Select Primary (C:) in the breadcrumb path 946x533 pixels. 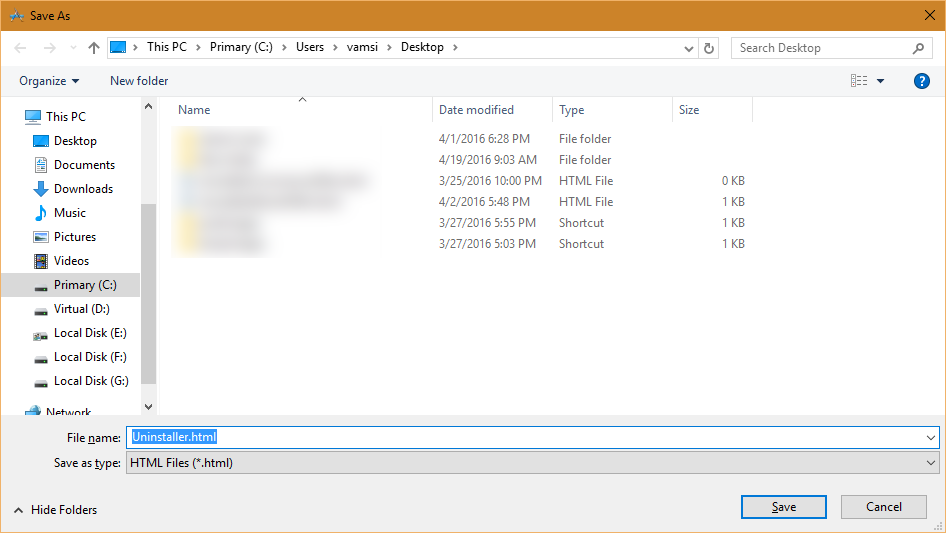(x=241, y=47)
